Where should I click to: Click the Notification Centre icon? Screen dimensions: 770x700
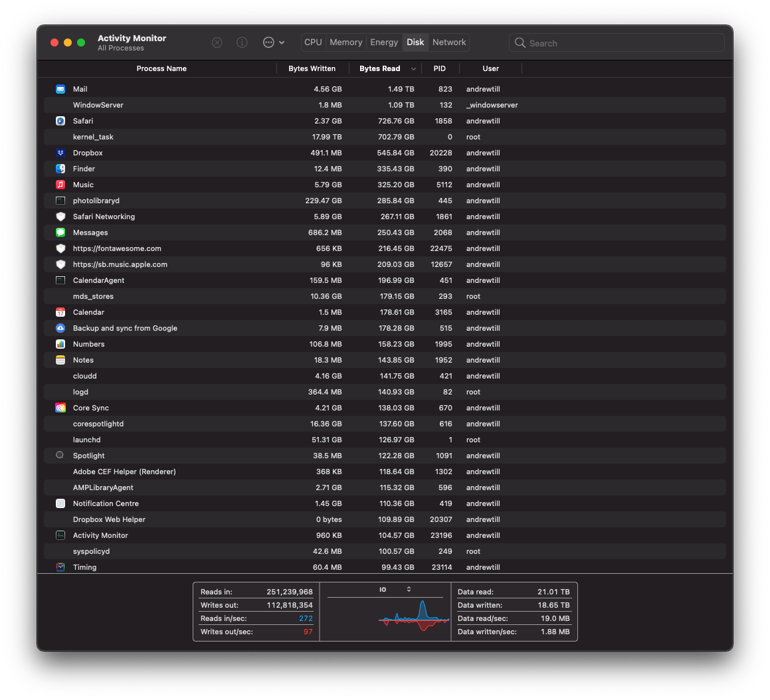60,503
